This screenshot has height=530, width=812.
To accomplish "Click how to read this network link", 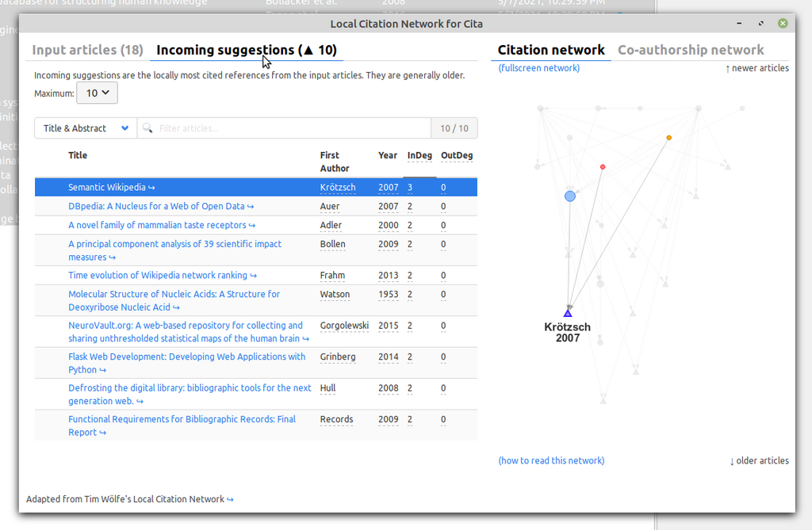I will pos(551,460).
